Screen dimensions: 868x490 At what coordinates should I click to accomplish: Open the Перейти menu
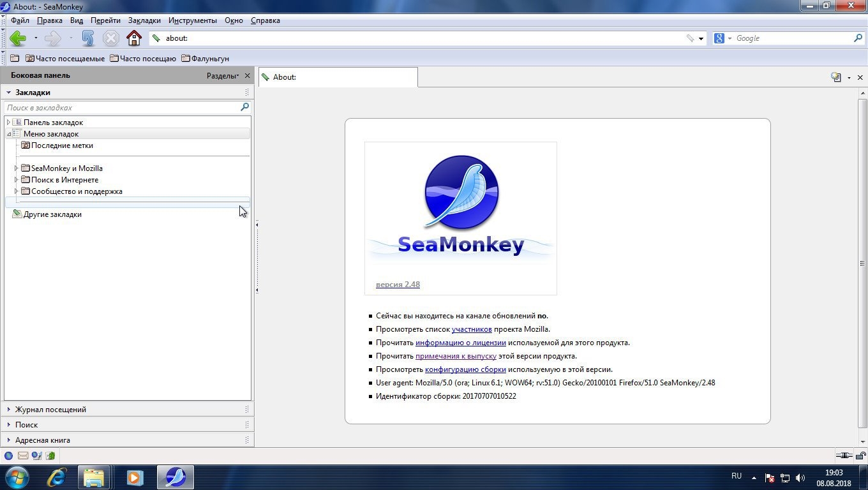pos(105,20)
